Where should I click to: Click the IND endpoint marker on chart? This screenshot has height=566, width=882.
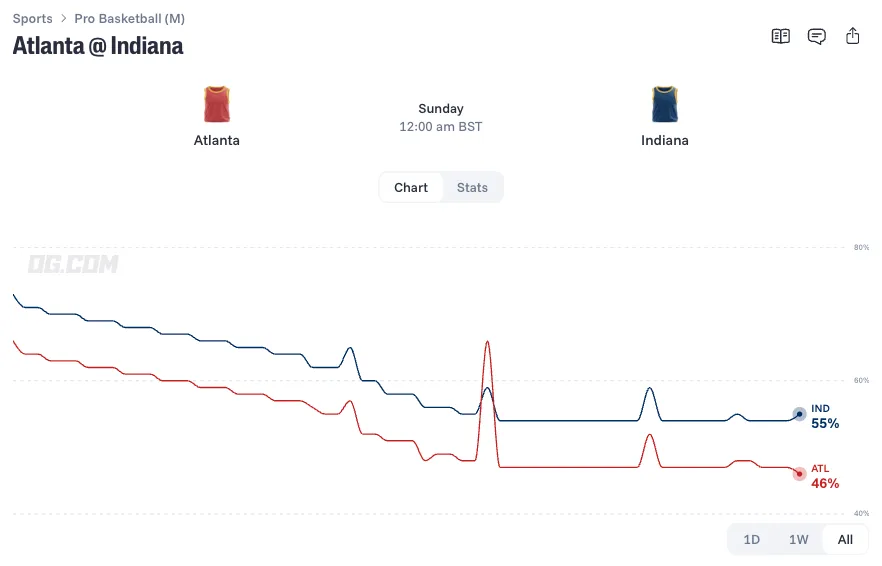pyautogui.click(x=799, y=414)
